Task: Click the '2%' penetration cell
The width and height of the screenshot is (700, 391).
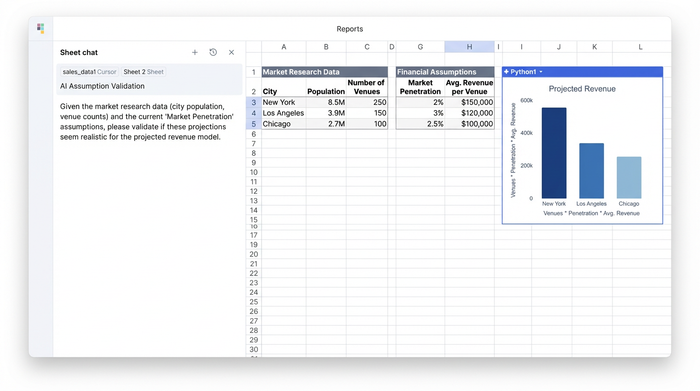Action: pos(420,102)
